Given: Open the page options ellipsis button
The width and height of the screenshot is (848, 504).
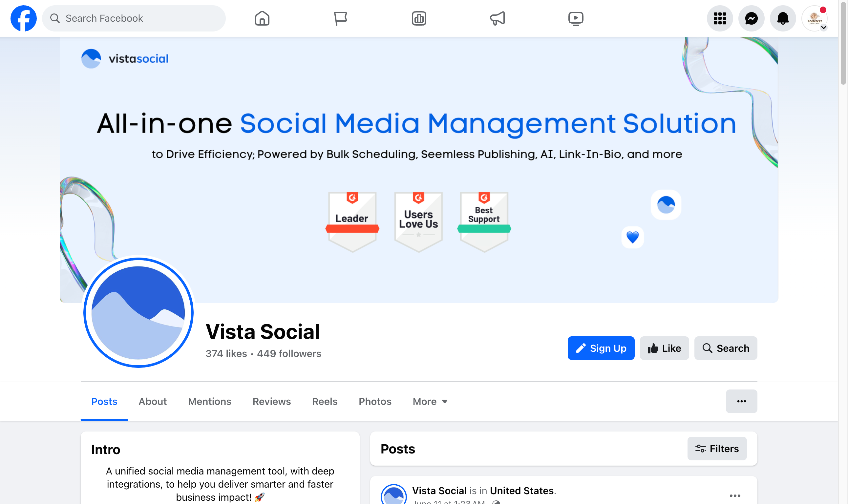Looking at the screenshot, I should [x=742, y=401].
